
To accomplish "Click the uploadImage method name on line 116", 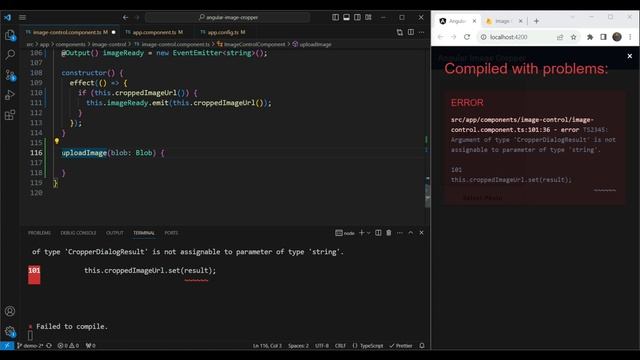I will pyautogui.click(x=84, y=153).
